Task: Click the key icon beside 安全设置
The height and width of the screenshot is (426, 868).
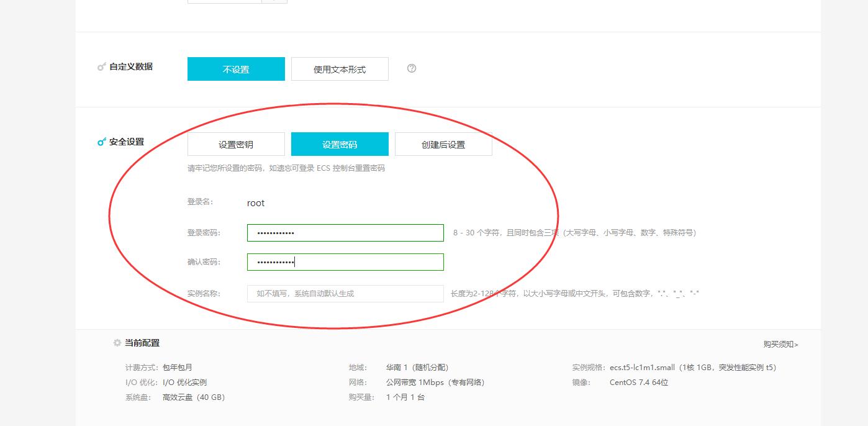Action: [x=102, y=142]
